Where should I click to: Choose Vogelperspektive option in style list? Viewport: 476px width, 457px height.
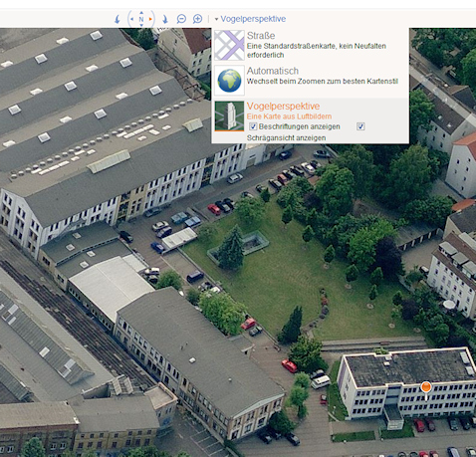coord(310,120)
